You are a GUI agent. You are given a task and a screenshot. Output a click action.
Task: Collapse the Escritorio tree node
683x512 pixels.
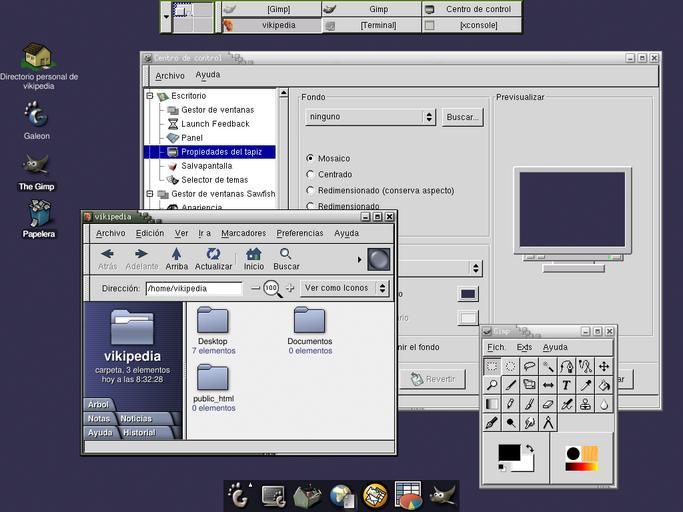click(x=150, y=96)
